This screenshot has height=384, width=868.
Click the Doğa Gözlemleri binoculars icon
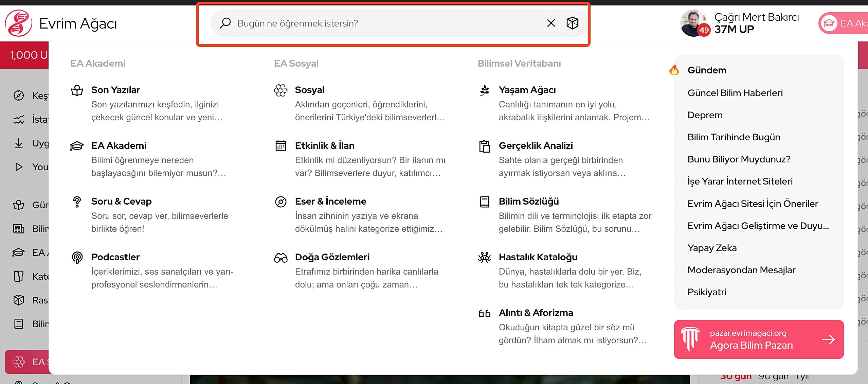[x=281, y=258]
